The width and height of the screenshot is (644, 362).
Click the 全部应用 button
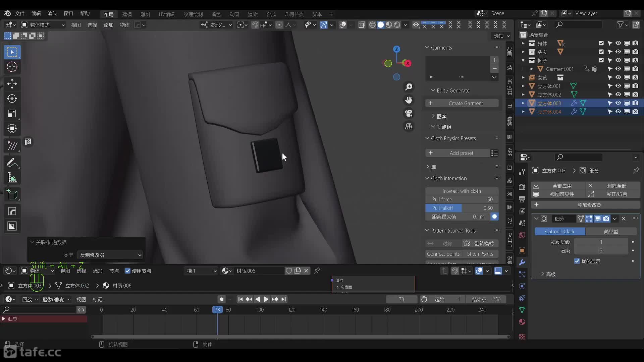(x=558, y=186)
